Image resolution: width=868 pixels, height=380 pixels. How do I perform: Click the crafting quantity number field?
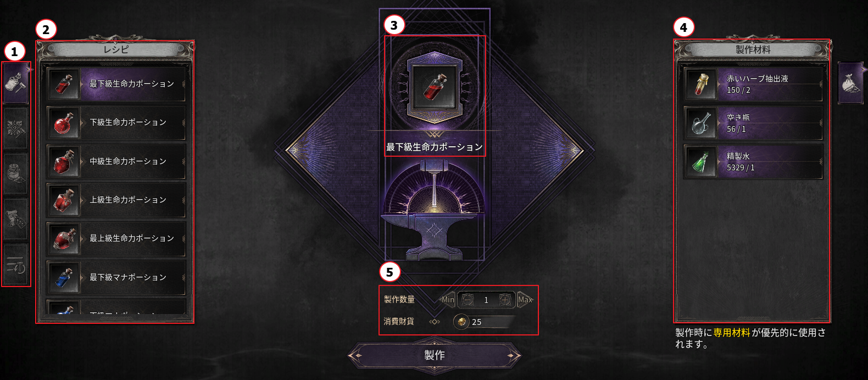(x=486, y=300)
